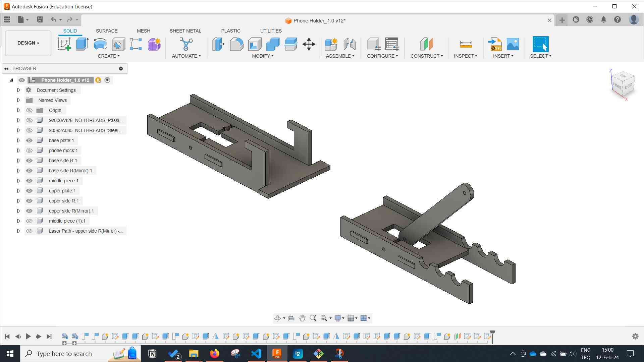
Task: Select the SOLID tab
Action: [x=70, y=31]
